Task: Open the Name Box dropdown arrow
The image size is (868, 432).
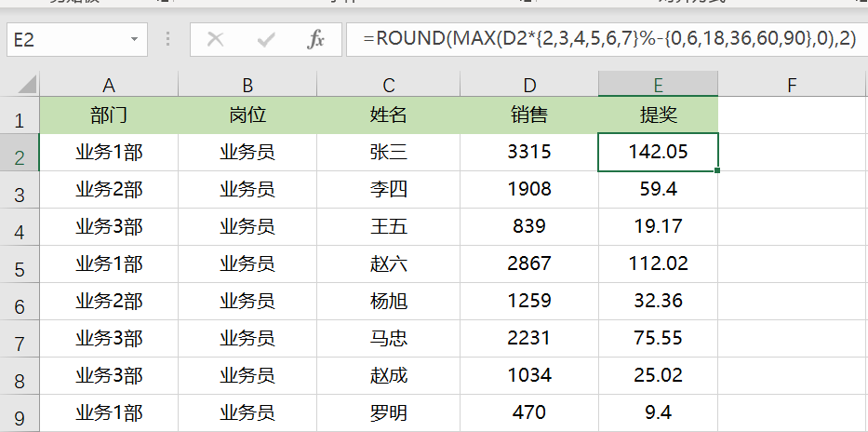Action: pos(134,39)
